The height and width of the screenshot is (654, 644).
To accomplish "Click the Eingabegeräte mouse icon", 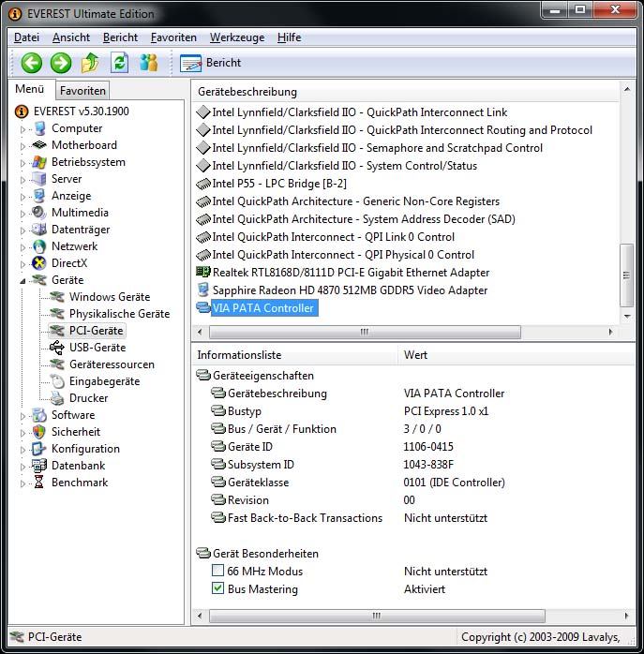I will [57, 381].
